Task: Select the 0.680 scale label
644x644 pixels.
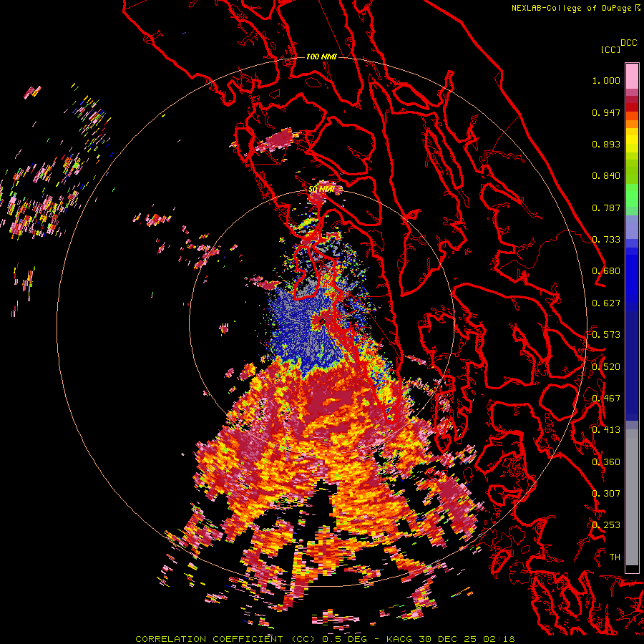Action: coord(606,271)
